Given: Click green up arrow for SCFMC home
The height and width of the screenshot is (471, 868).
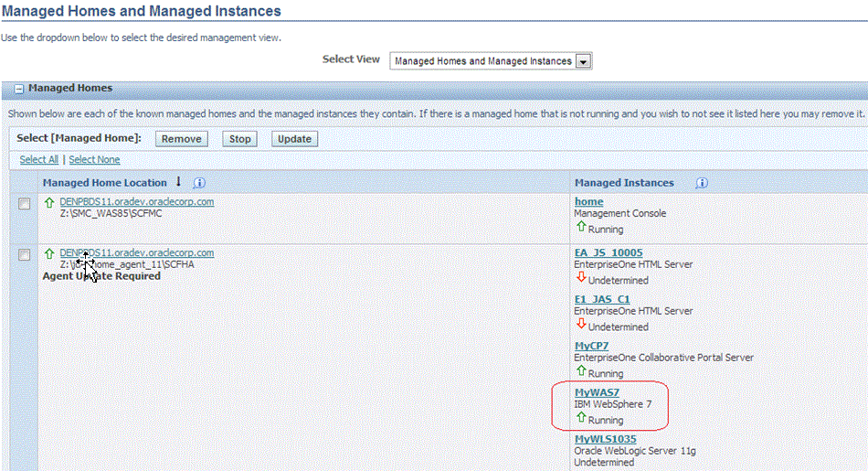Looking at the screenshot, I should click(49, 203).
